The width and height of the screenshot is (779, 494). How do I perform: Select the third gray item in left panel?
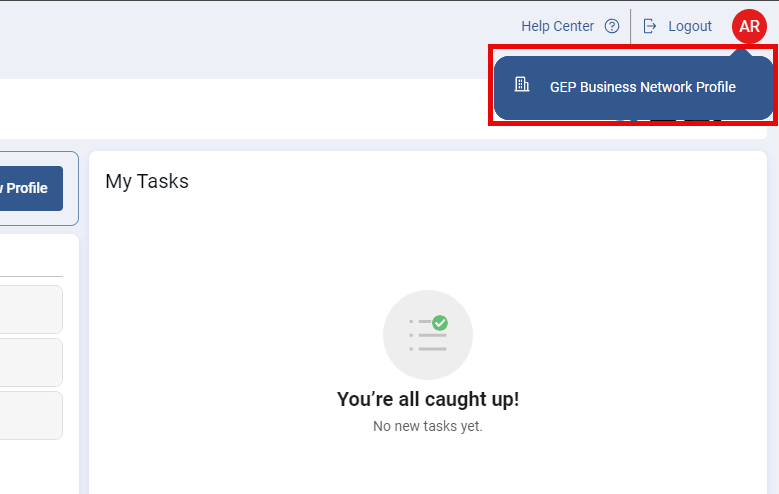pos(30,415)
